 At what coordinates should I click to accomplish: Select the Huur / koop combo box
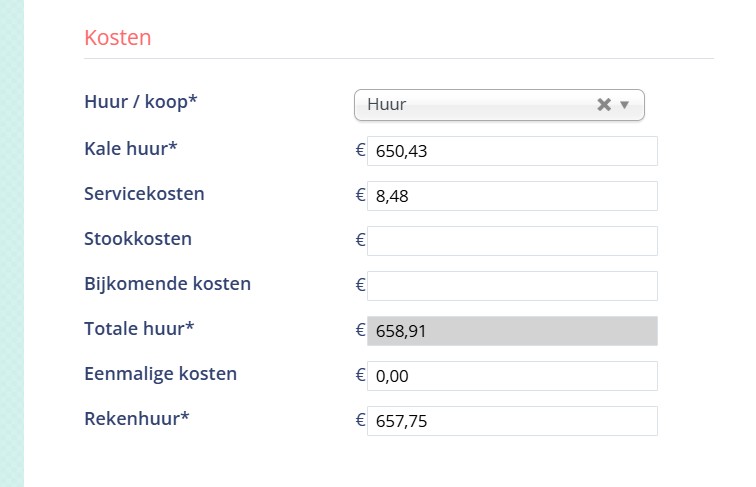click(499, 105)
